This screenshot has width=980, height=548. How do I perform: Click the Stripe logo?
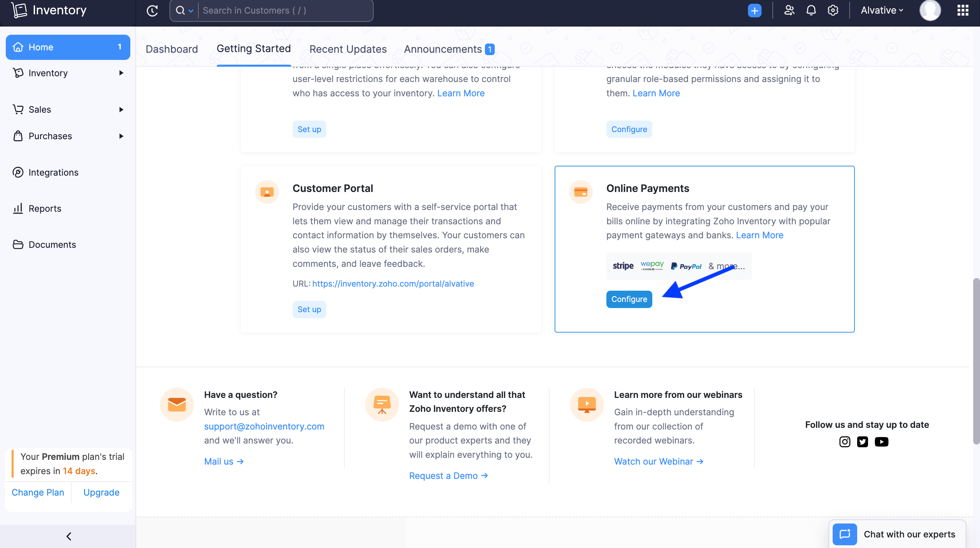623,266
